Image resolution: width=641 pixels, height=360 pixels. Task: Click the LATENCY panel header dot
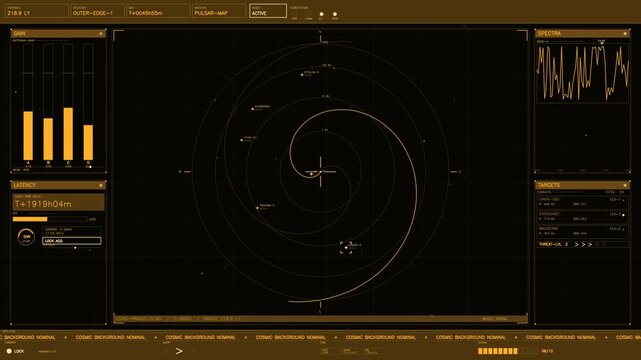click(101, 186)
